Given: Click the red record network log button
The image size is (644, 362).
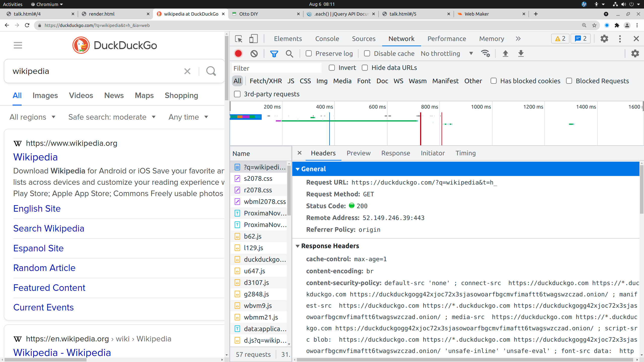Looking at the screenshot, I should click(238, 54).
